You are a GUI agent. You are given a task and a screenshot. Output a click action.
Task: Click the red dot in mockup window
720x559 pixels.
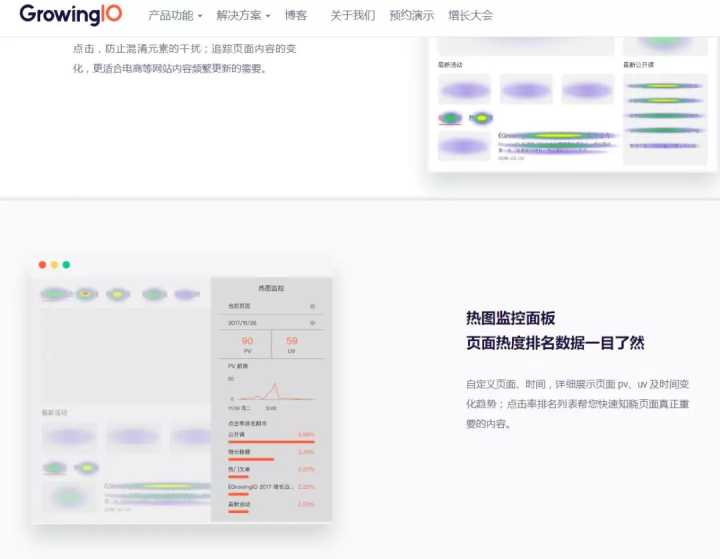coord(43,265)
